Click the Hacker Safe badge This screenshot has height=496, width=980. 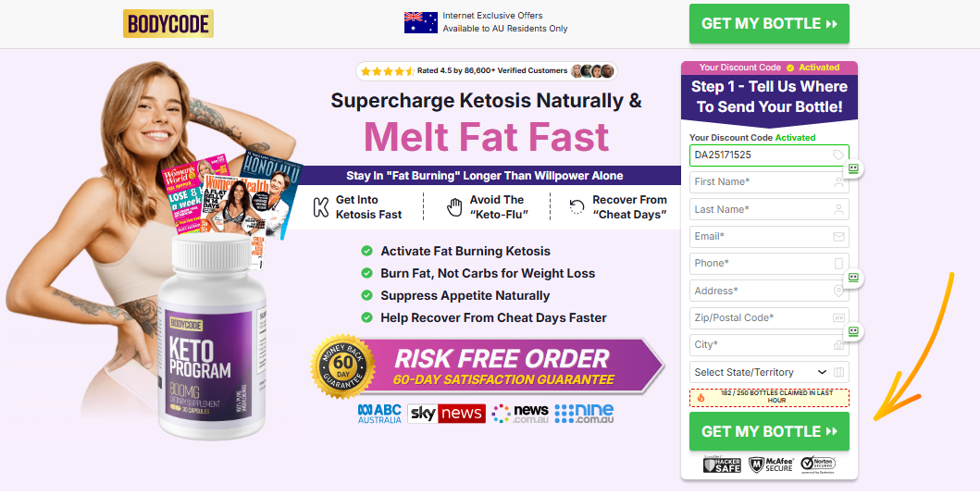722,465
